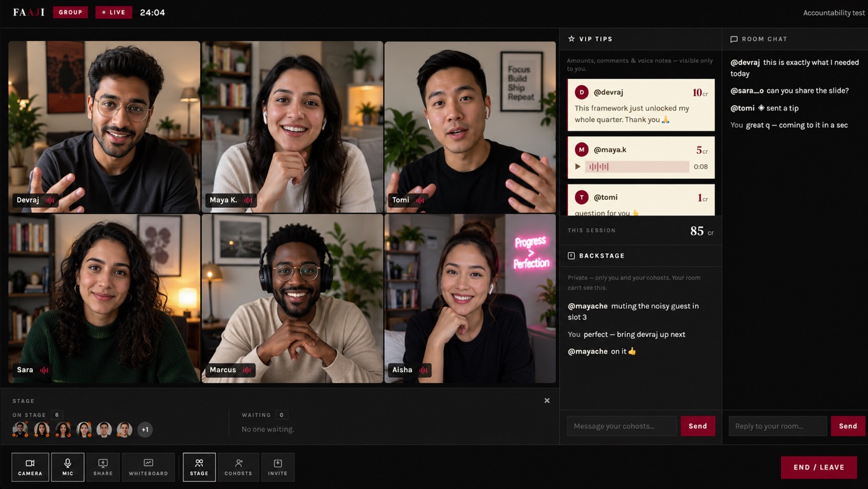The image size is (868, 489).
Task: Focus the Reply to your room field
Action: point(777,426)
